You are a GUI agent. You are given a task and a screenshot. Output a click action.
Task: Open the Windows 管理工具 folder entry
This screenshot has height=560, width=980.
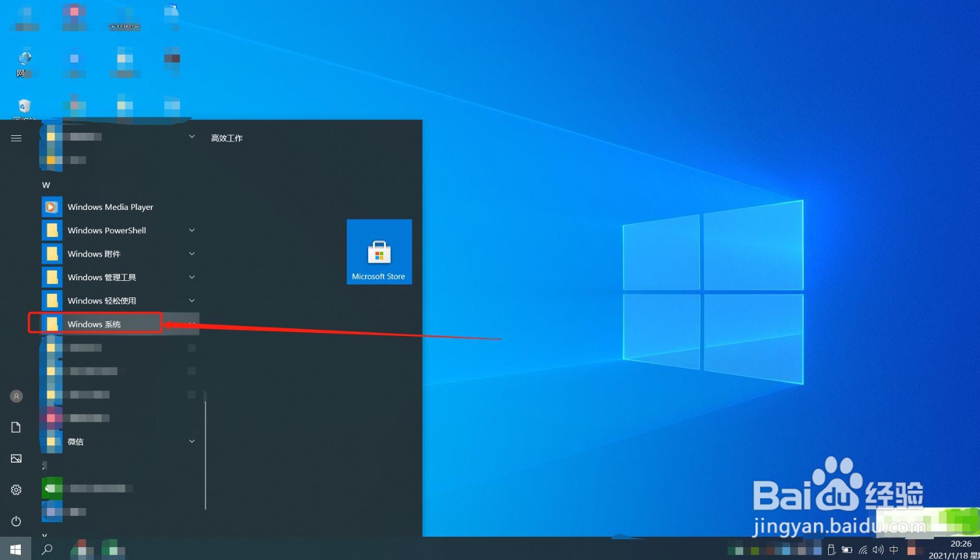pyautogui.click(x=120, y=277)
